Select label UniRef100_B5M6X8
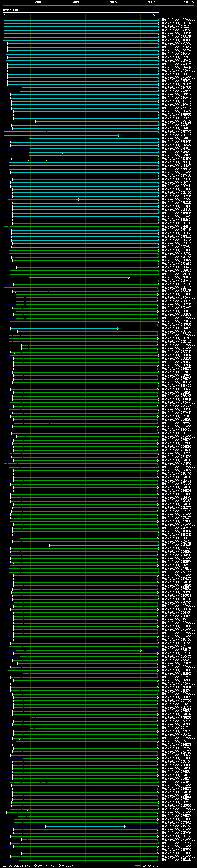 pyautogui.click(x=177, y=60)
